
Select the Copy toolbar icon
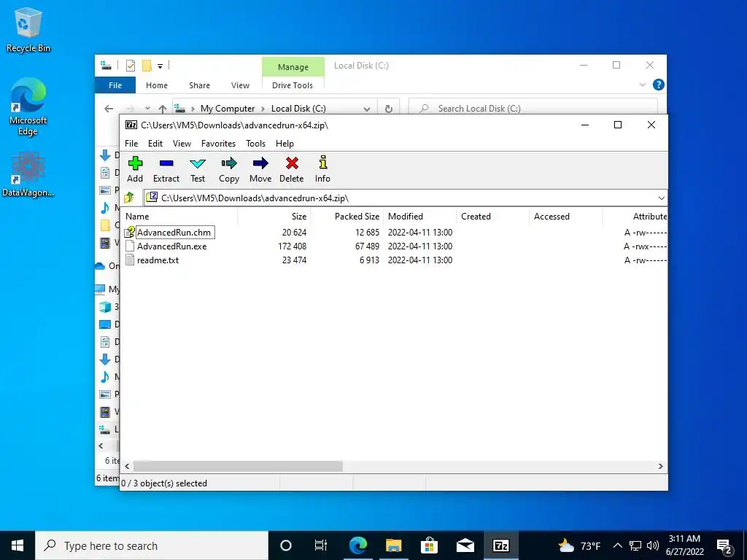229,163
